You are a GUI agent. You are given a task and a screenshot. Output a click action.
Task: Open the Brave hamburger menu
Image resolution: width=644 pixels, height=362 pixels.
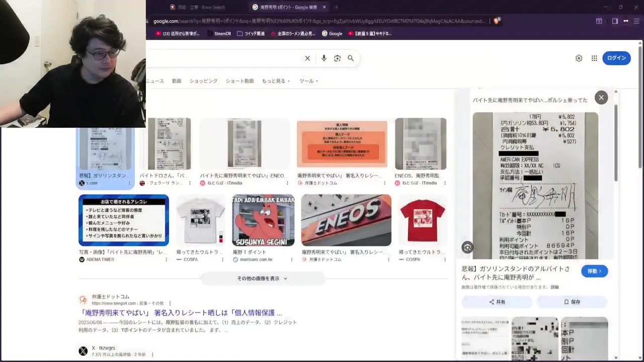[x=636, y=21]
